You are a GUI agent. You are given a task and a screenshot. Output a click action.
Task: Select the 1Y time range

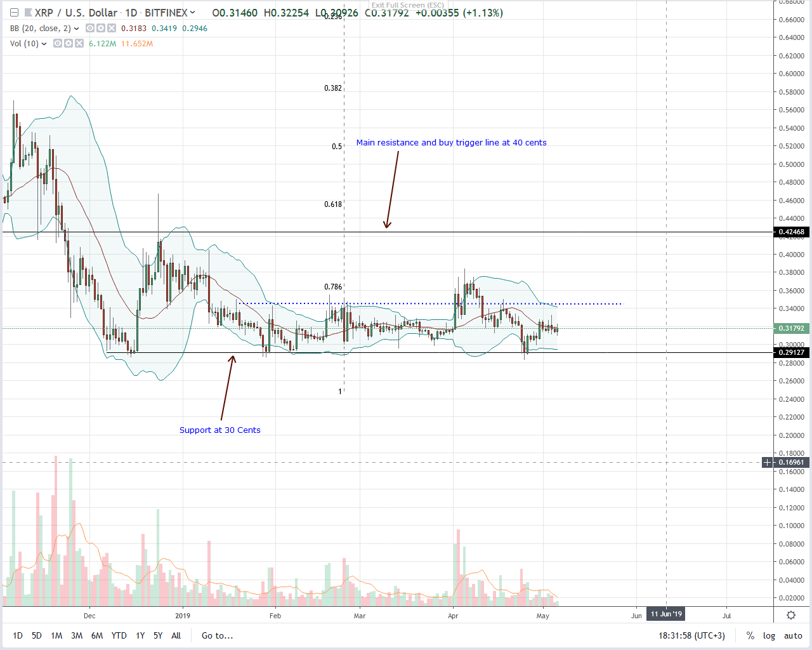140,635
